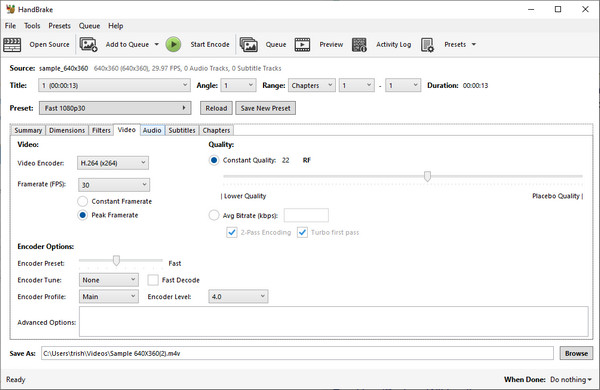Click the Placebo Quality label
The width and height of the screenshot is (600, 390).
click(556, 196)
